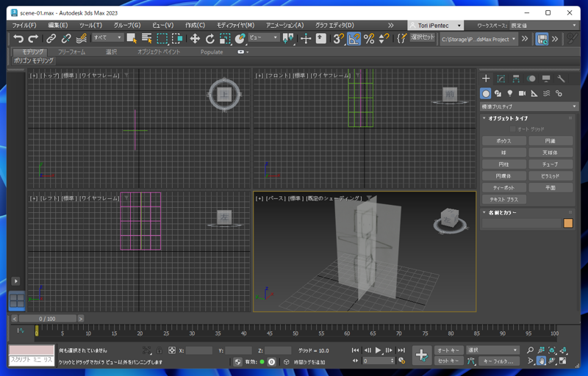Screen dimensions: 588x376
Task: Toggle the Percent Snap button
Action: click(369, 38)
